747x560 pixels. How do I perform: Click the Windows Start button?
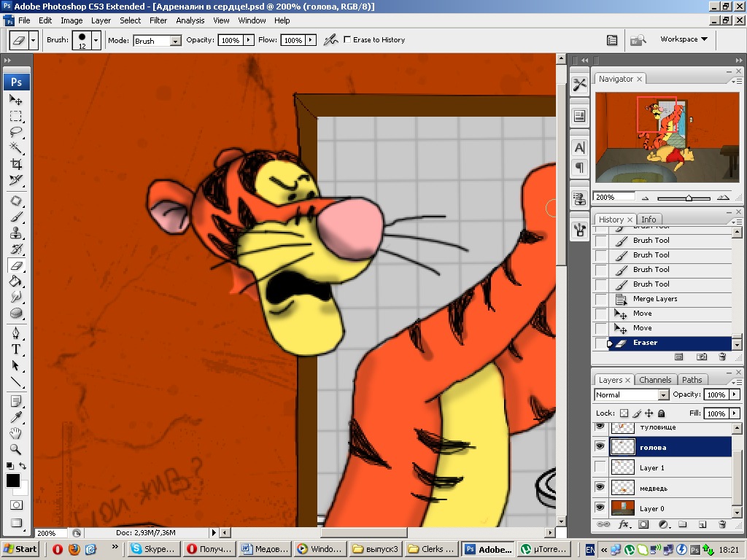coord(20,549)
